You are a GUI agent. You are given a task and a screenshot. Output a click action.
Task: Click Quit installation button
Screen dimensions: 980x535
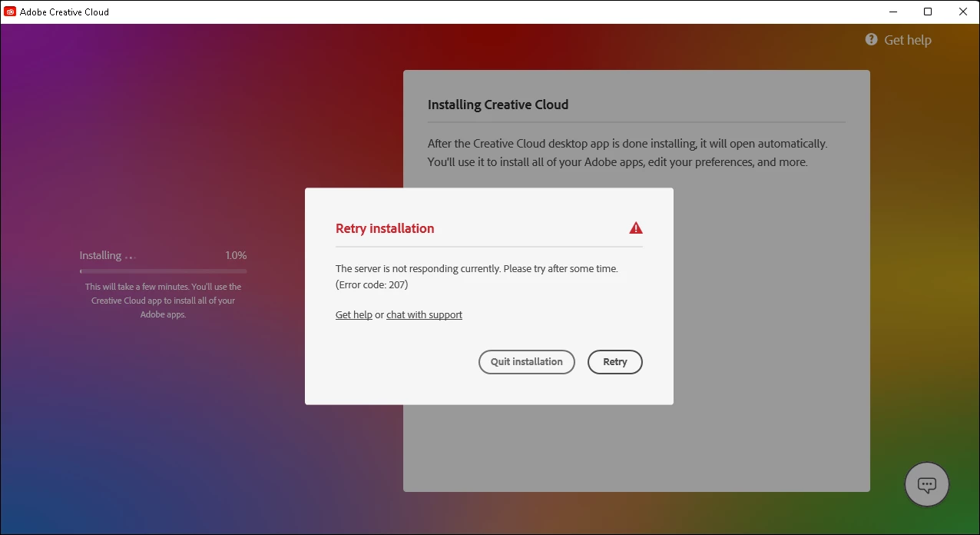pyautogui.click(x=527, y=362)
